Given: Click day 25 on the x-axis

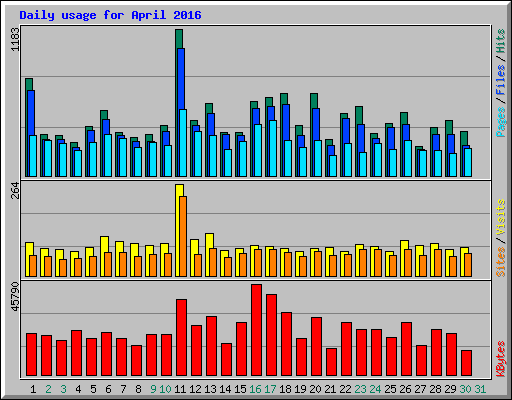Looking at the screenshot, I should pyautogui.click(x=390, y=389).
